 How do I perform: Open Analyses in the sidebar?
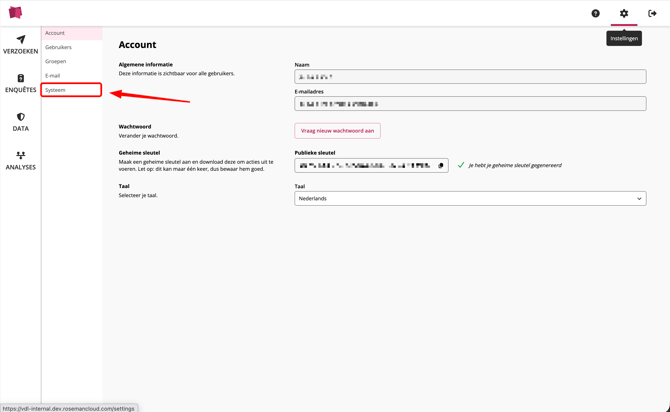point(20,160)
